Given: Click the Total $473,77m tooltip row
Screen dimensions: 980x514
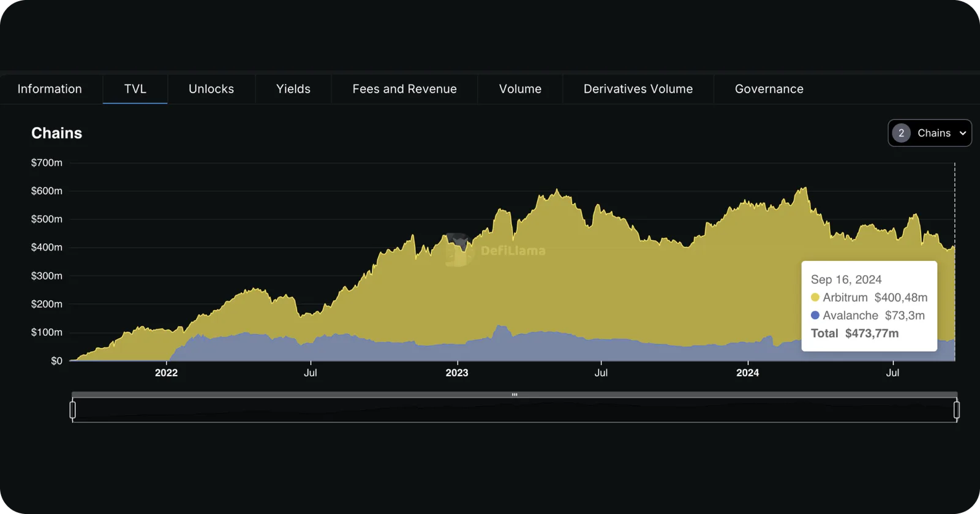Looking at the screenshot, I should [854, 333].
